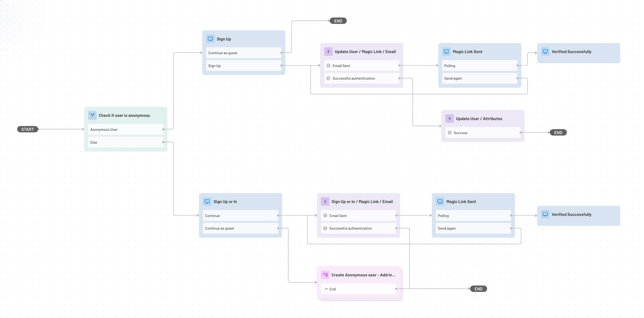Click the check circle next to Success

[450, 132]
